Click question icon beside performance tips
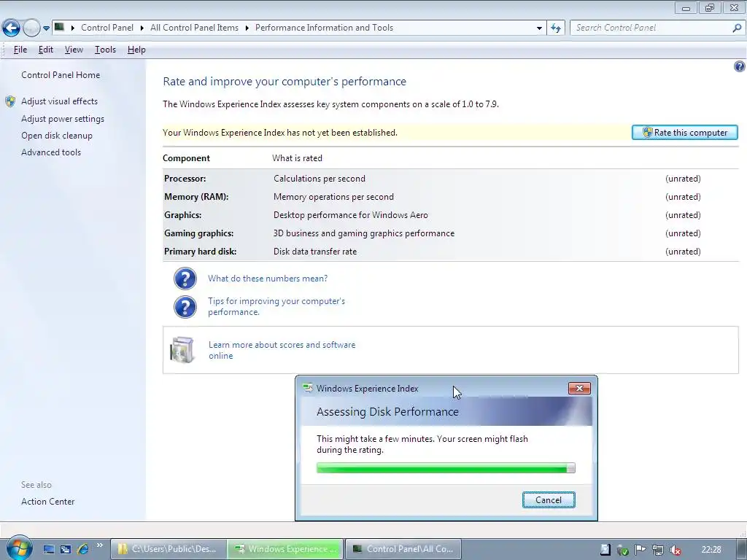This screenshot has height=560, width=747. point(185,307)
